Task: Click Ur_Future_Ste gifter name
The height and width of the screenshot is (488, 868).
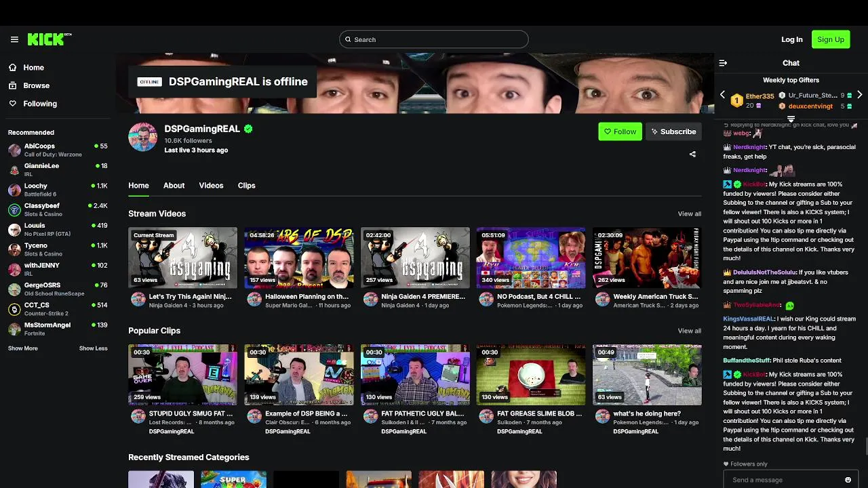Action: tap(812, 96)
